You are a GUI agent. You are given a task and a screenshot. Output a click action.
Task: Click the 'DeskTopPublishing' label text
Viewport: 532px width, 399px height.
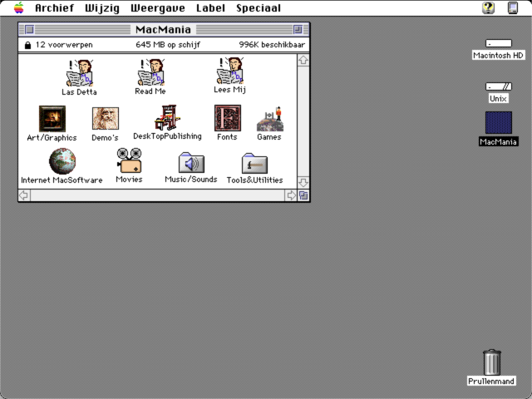point(167,136)
